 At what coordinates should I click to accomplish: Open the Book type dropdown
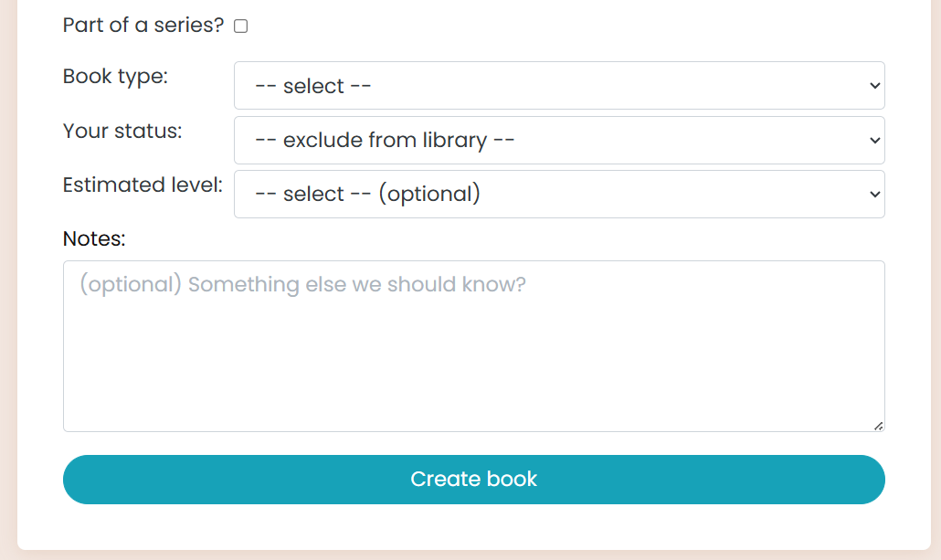(559, 85)
